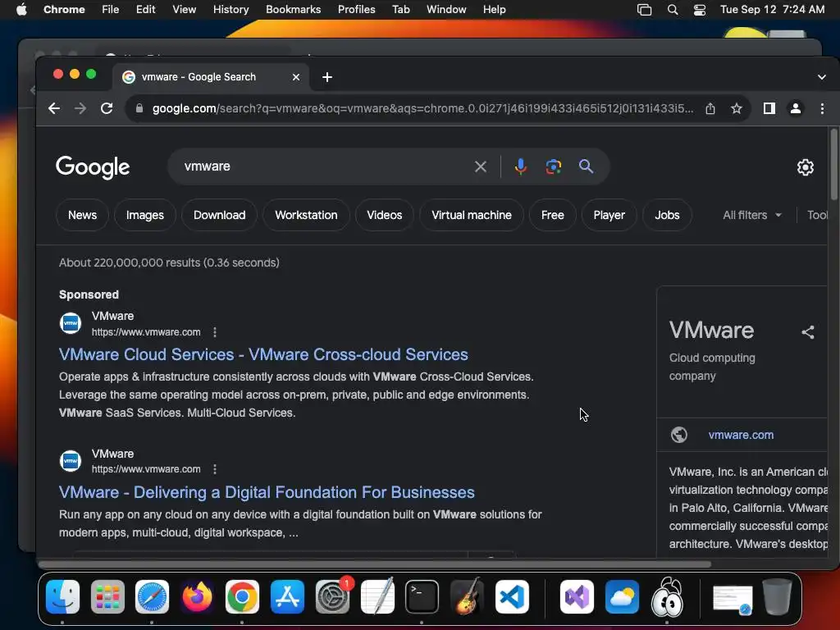Open the Chrome profile avatar

796,108
